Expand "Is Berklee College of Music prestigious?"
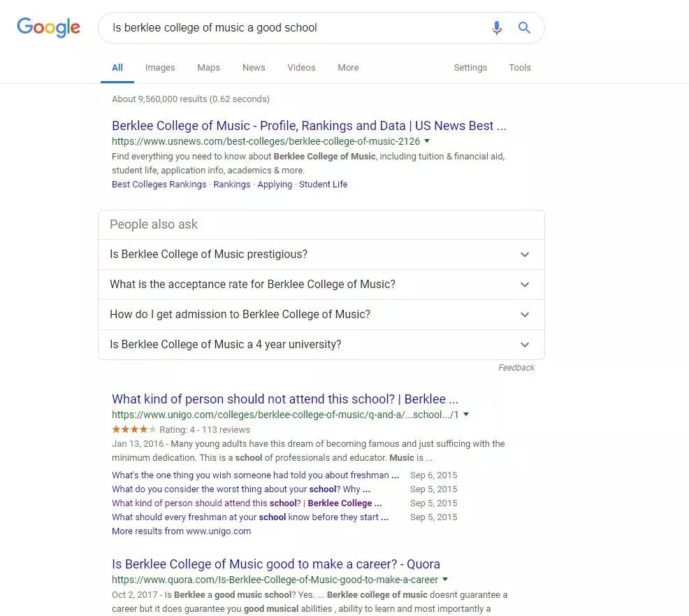The width and height of the screenshot is (689, 616). pyautogui.click(x=321, y=255)
